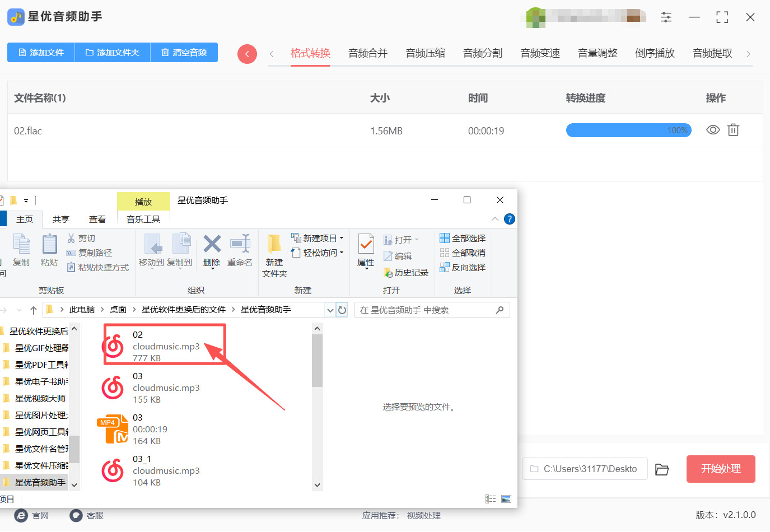Click the 清空音频 button
This screenshot has width=770, height=532.
(184, 53)
